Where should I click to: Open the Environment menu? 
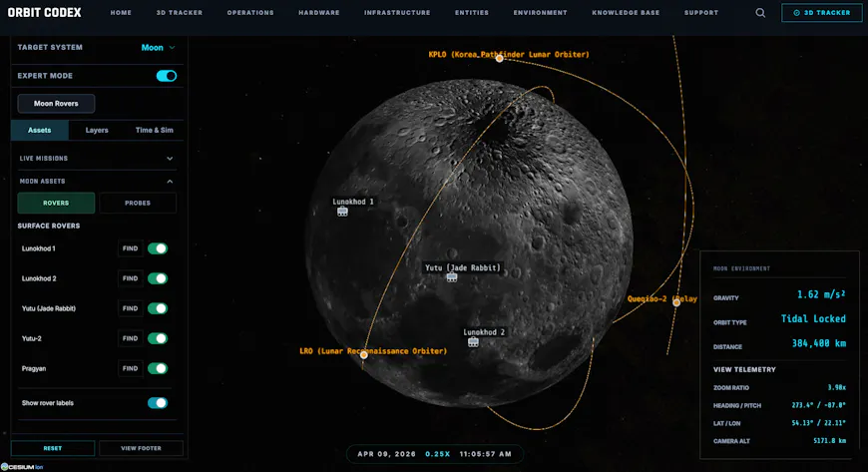tap(541, 13)
